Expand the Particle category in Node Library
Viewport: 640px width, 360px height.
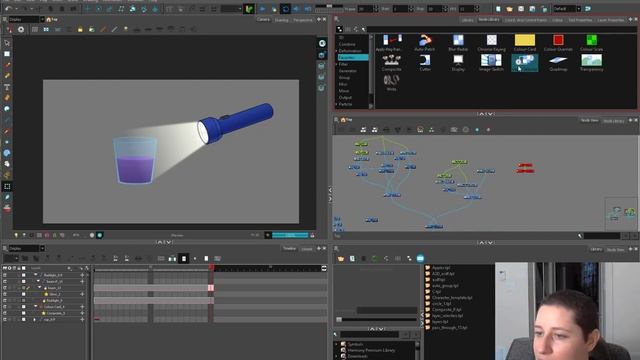[337, 104]
